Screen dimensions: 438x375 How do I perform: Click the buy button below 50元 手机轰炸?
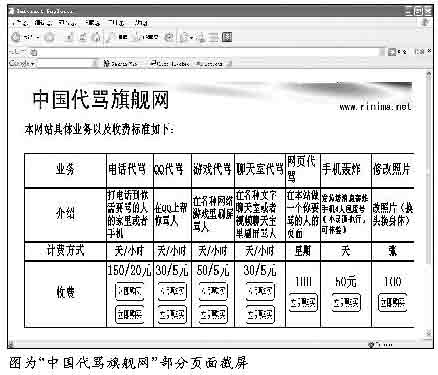tap(346, 303)
